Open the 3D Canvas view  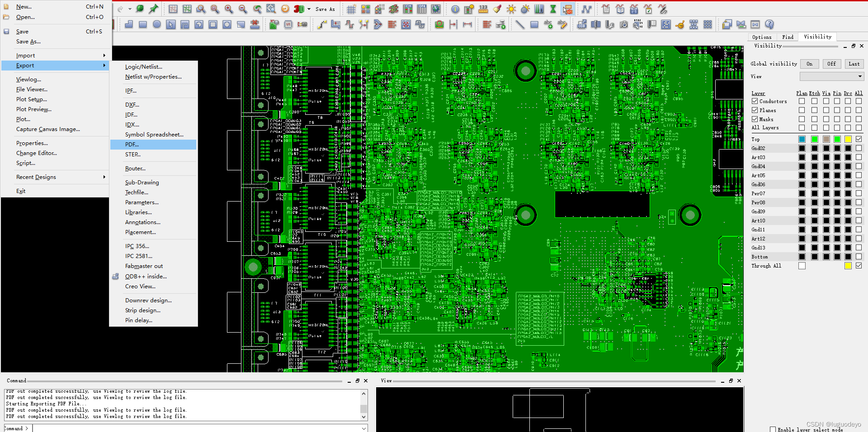coord(298,9)
